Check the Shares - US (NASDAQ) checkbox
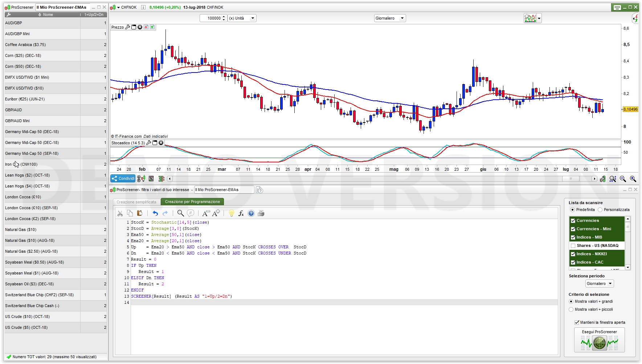642x364 pixels. pos(573,246)
